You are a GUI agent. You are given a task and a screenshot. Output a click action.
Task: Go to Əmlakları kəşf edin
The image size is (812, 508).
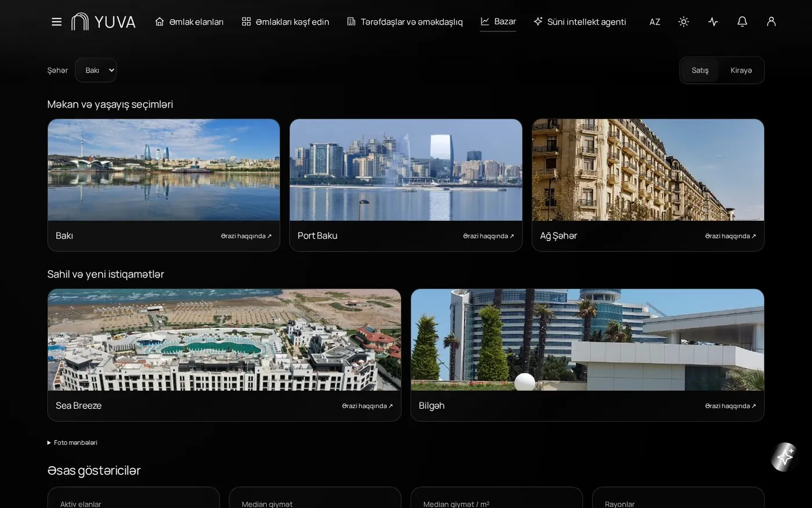(x=285, y=21)
